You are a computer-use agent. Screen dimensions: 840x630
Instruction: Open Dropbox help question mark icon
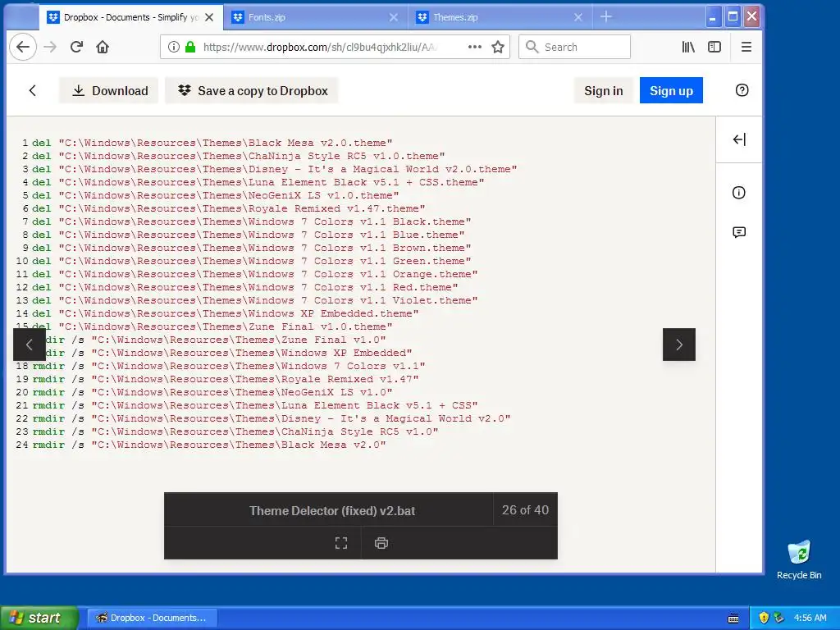point(742,90)
